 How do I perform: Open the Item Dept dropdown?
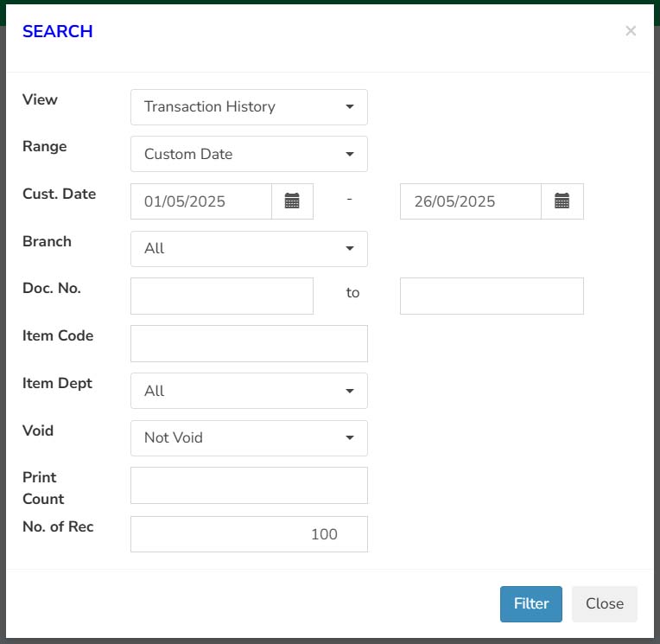tap(249, 391)
